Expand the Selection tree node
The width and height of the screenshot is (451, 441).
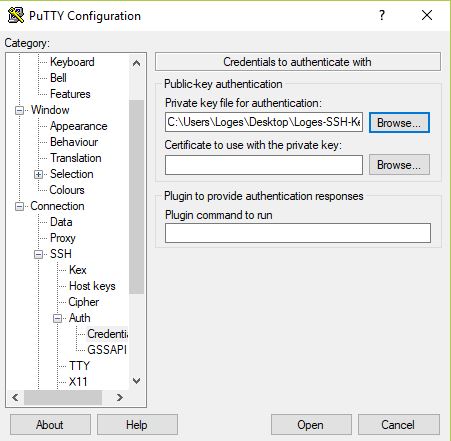tap(39, 174)
